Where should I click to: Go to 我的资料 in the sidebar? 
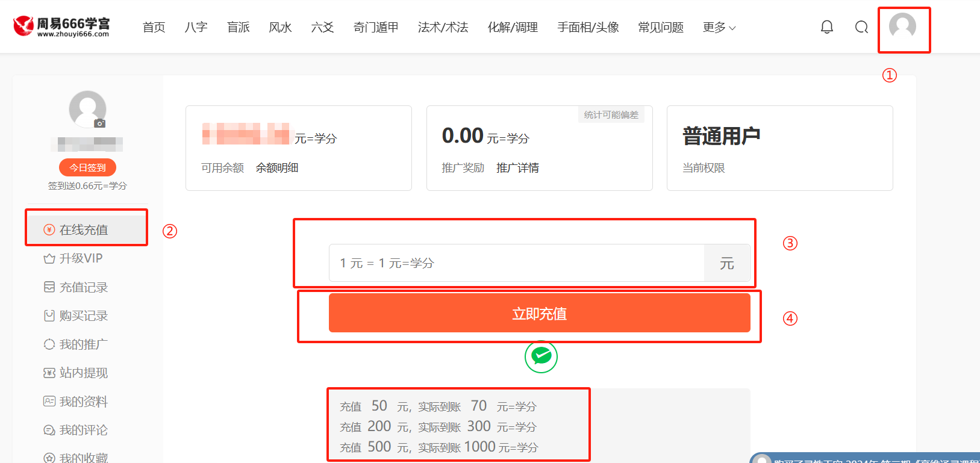tap(83, 402)
